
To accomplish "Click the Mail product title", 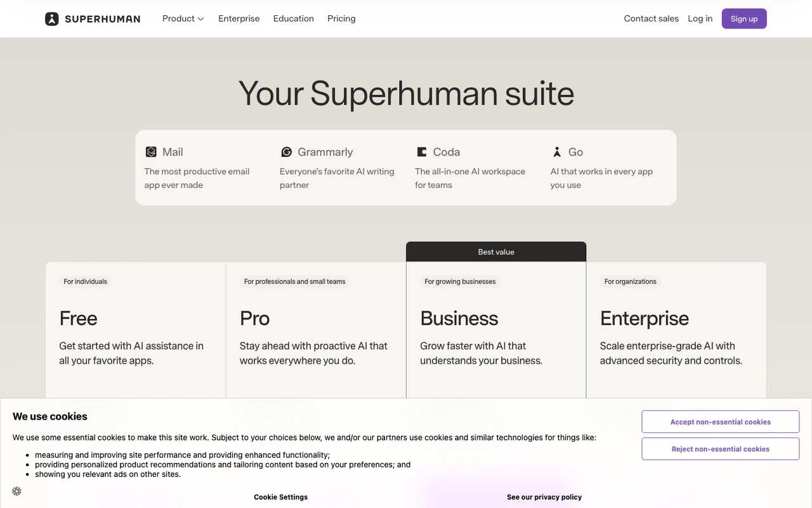I will [x=173, y=152].
